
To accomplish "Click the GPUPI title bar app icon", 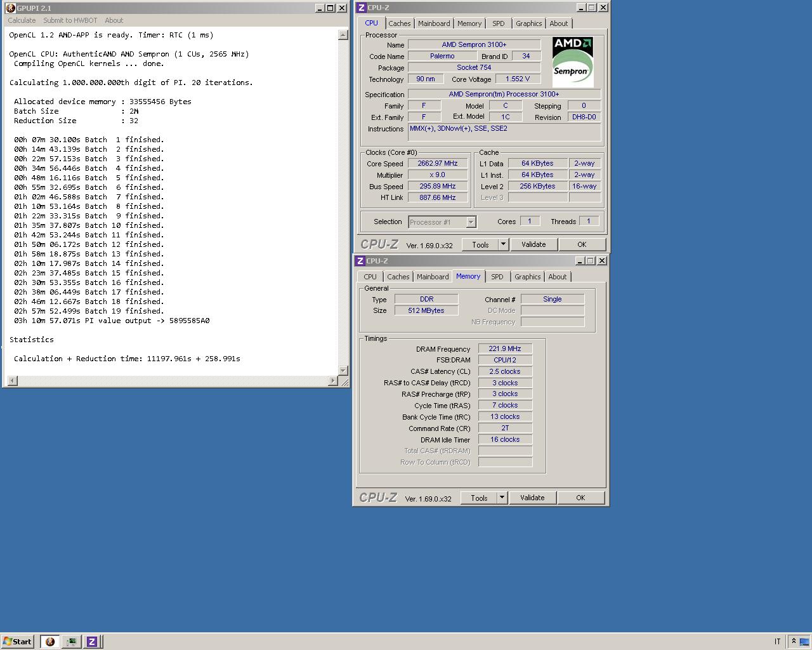I will 10,8.
